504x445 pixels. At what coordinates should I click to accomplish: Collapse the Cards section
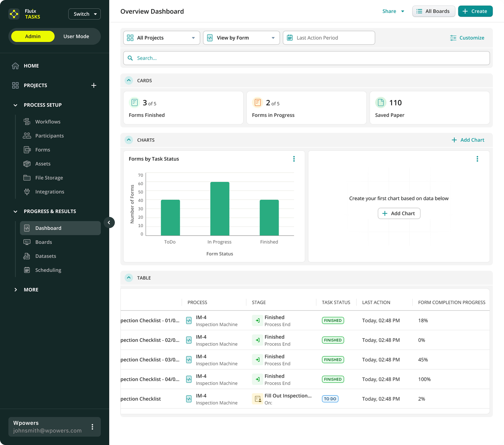[129, 80]
